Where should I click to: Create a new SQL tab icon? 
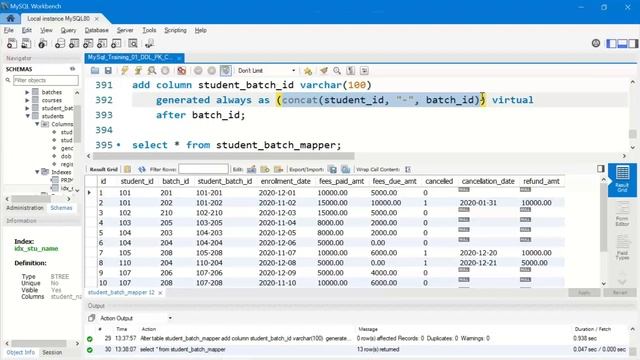coord(12,43)
